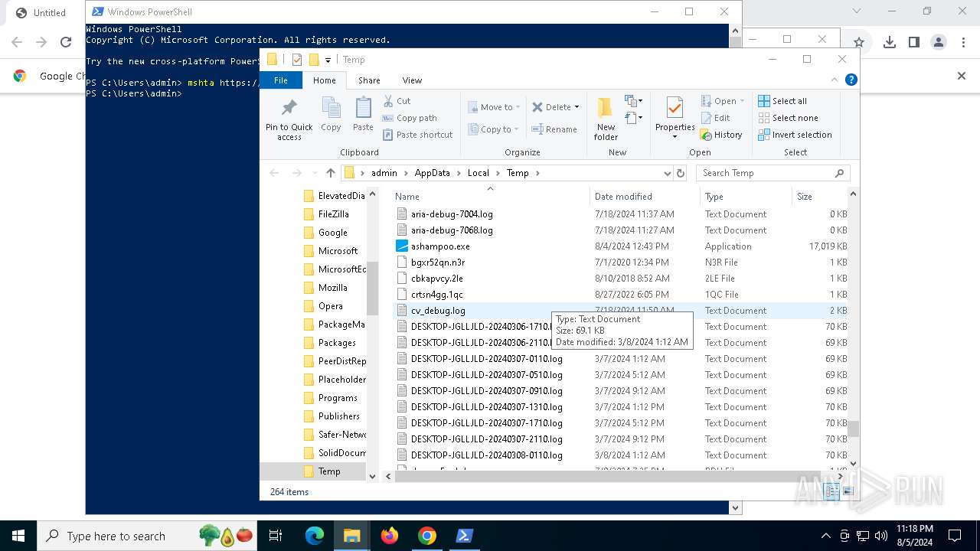Screen dimensions: 980x551
Task: Open Task View on the taskbar
Action: click(276, 536)
